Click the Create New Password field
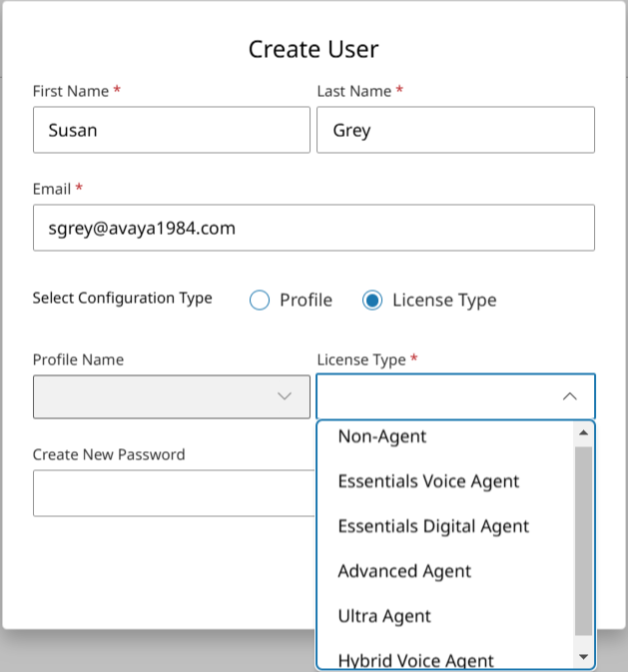This screenshot has width=628, height=672. click(x=174, y=493)
